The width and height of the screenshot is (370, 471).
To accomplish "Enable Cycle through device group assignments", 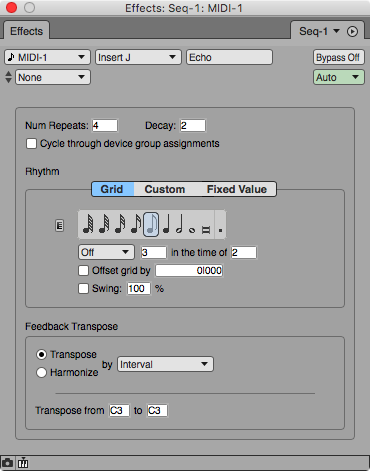I will (31, 144).
